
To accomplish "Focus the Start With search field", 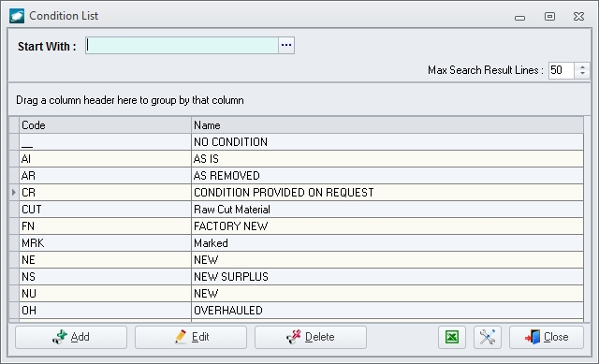I will (182, 46).
